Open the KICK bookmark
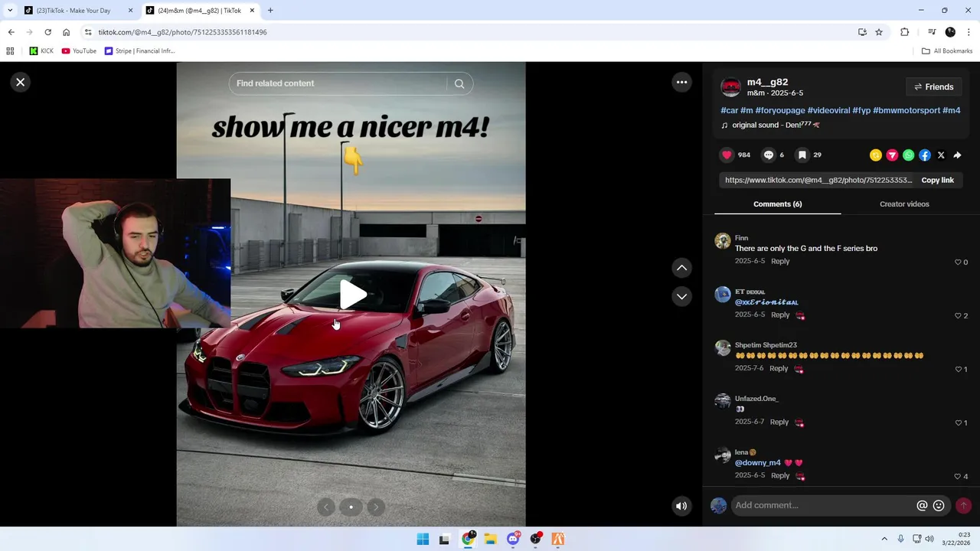 point(41,51)
